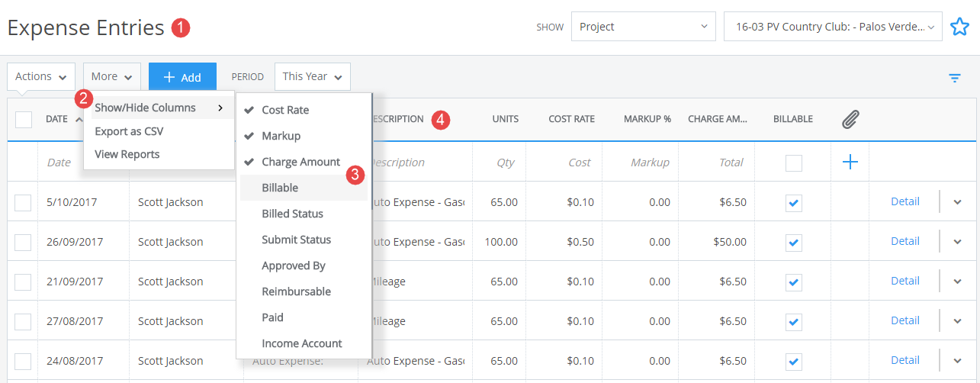Open Detail link for 21/09/2017 entry

click(905, 281)
